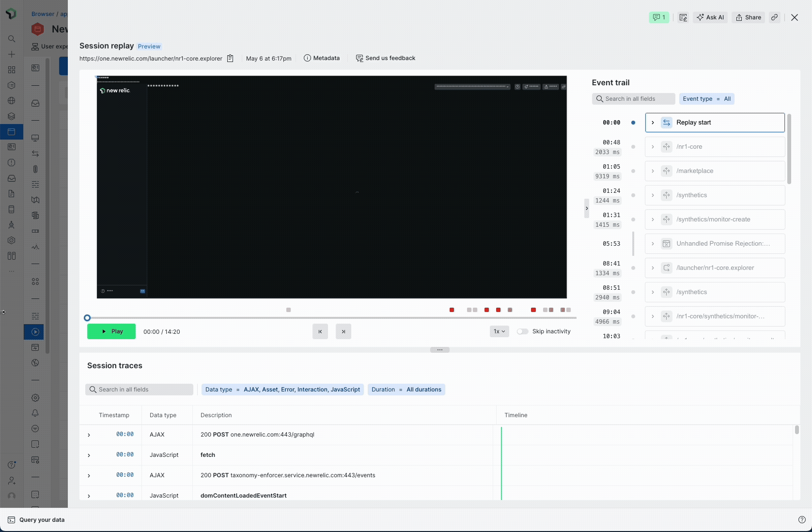Expand the fetch JavaScript trace row
812x532 pixels.
click(x=89, y=455)
